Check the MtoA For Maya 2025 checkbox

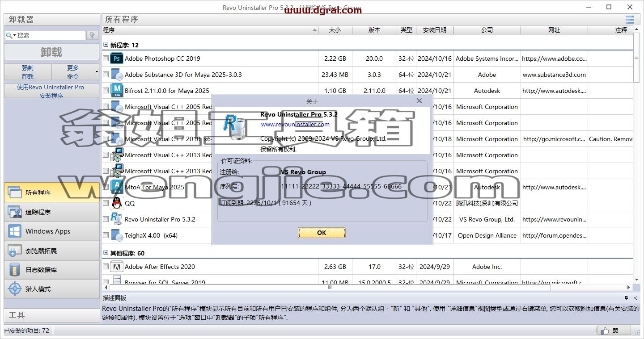[x=106, y=187]
